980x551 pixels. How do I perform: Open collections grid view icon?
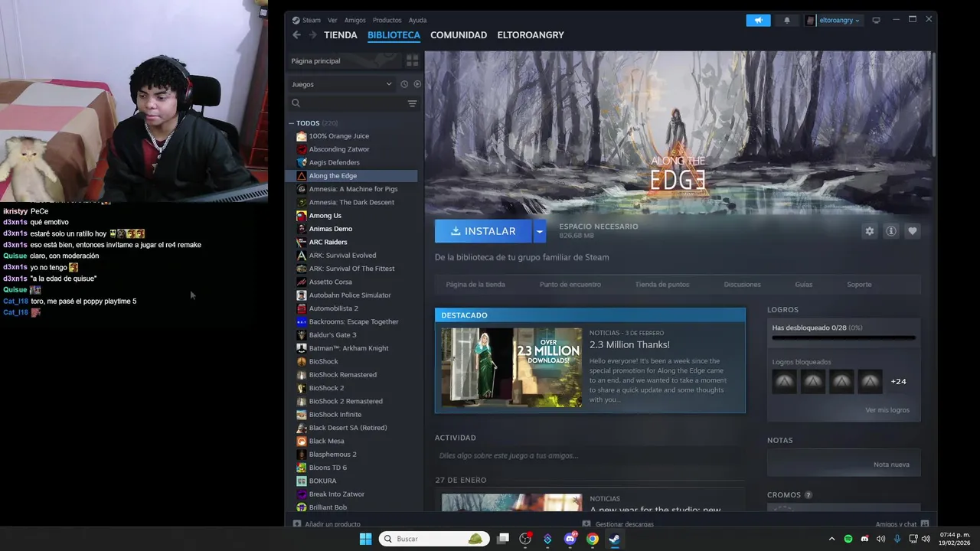pos(412,60)
